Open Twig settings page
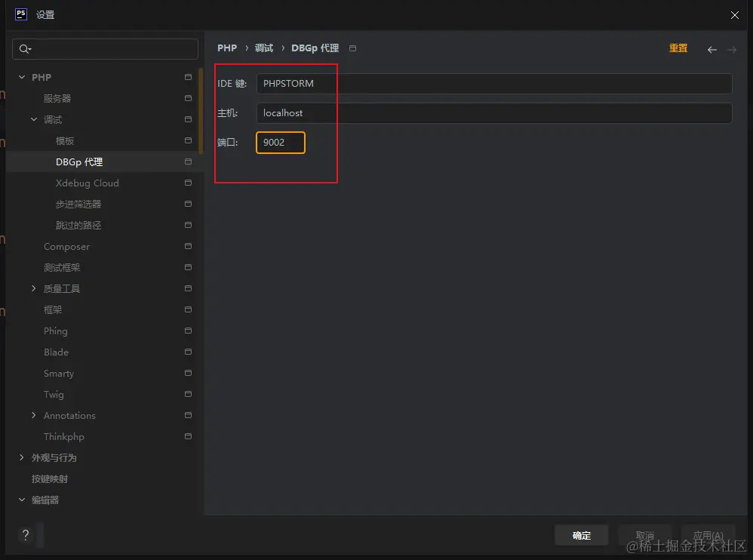Image resolution: width=753 pixels, height=560 pixels. [54, 394]
